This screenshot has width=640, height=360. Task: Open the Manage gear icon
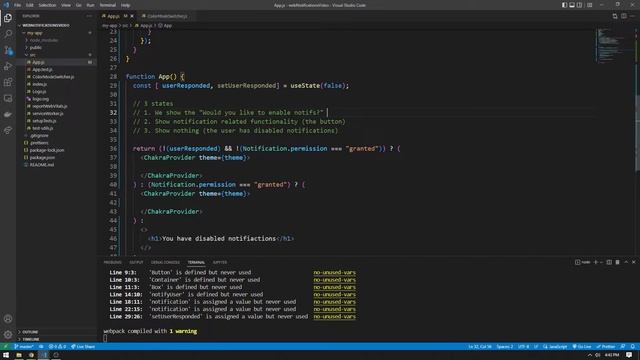point(8,335)
